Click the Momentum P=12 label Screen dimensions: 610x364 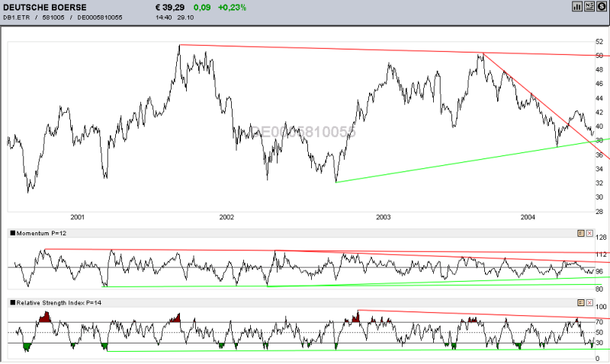pyautogui.click(x=41, y=233)
